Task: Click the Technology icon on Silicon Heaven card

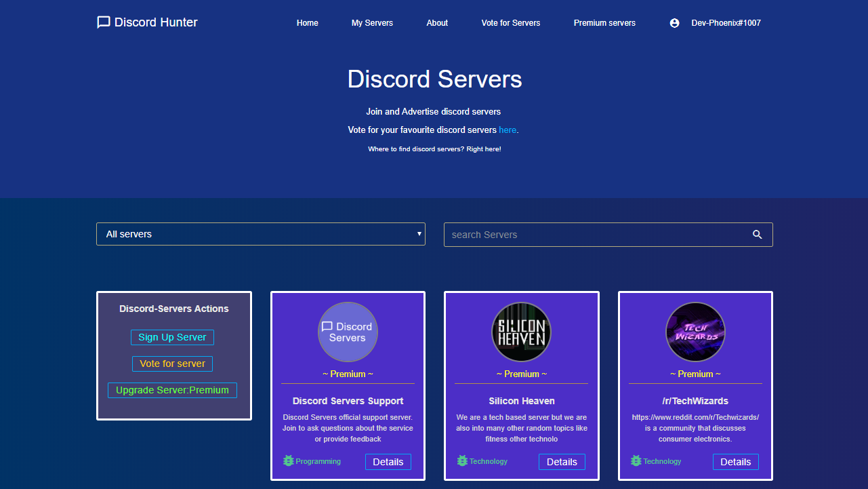Action: point(463,461)
